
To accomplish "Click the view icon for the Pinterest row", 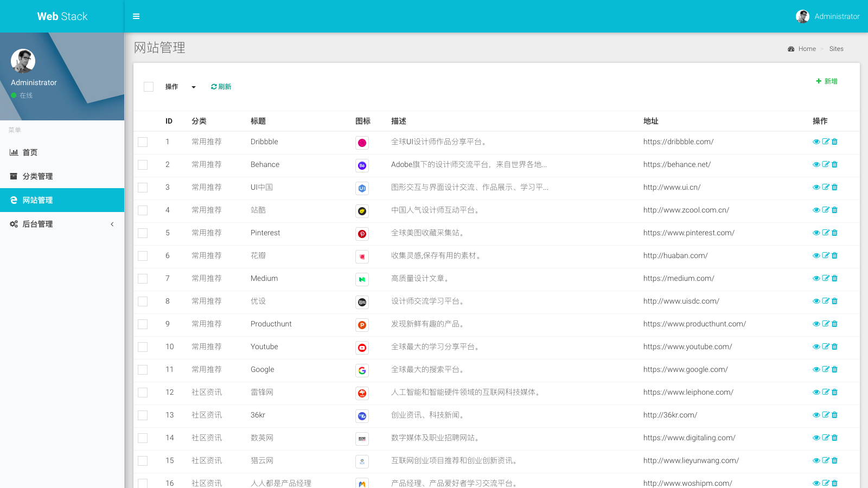I will click(816, 233).
